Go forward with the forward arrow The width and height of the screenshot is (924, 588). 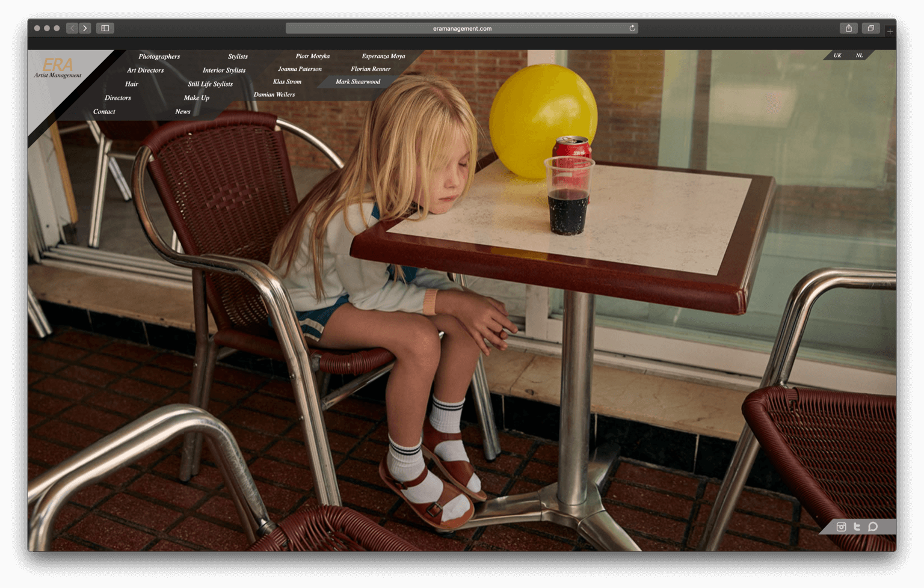85,28
